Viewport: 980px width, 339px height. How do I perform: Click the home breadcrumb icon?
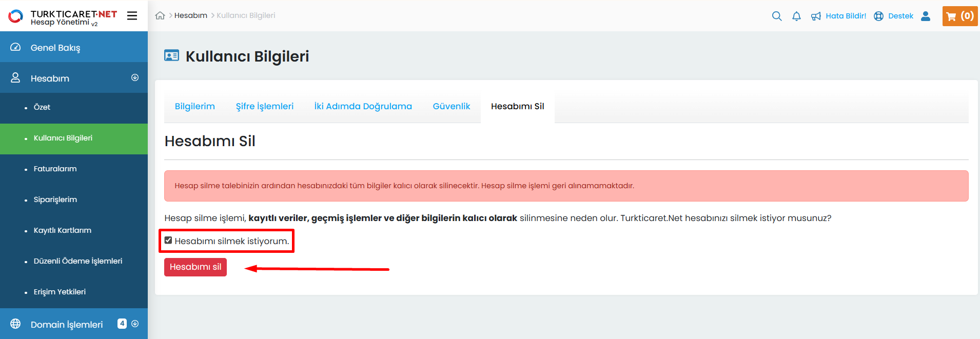[x=160, y=15]
